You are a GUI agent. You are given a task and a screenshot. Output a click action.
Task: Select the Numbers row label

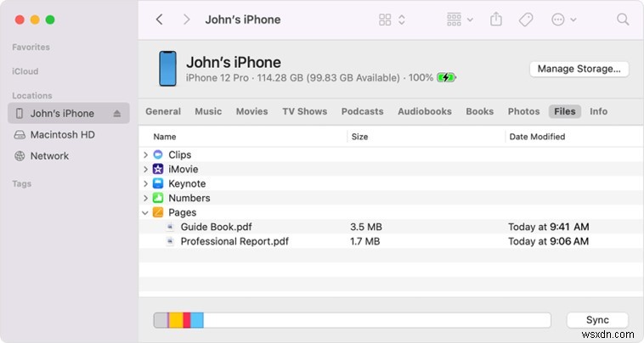[x=189, y=198]
